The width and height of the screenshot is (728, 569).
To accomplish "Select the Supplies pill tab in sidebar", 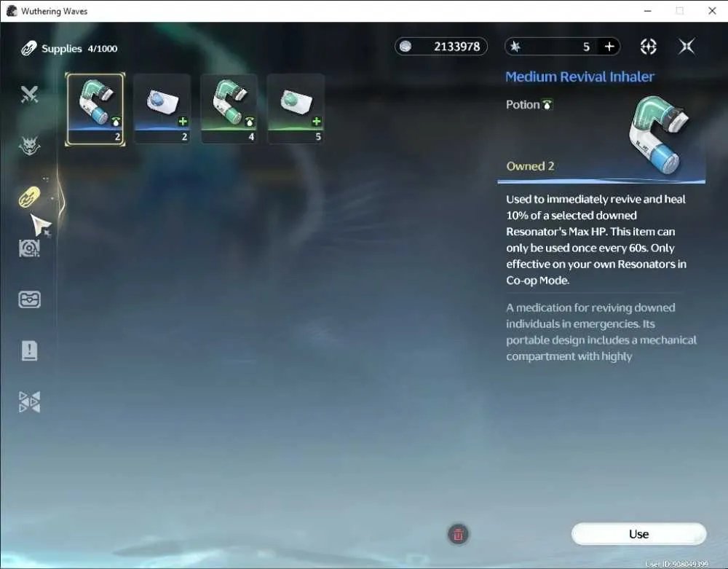I will point(29,197).
